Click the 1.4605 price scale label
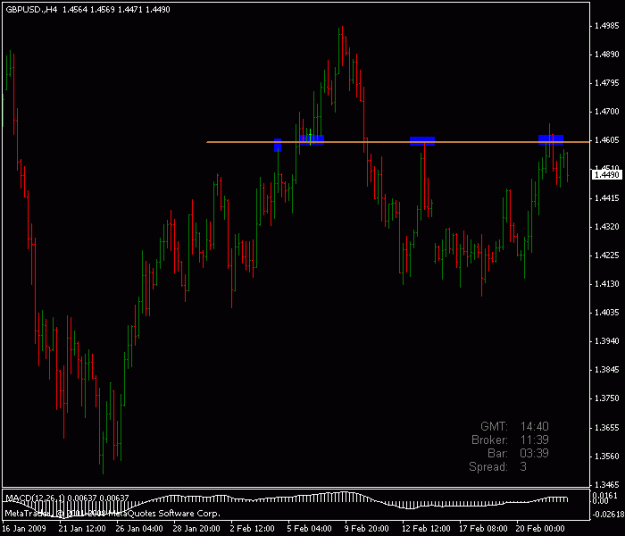This screenshot has height=536, width=625. (607, 141)
